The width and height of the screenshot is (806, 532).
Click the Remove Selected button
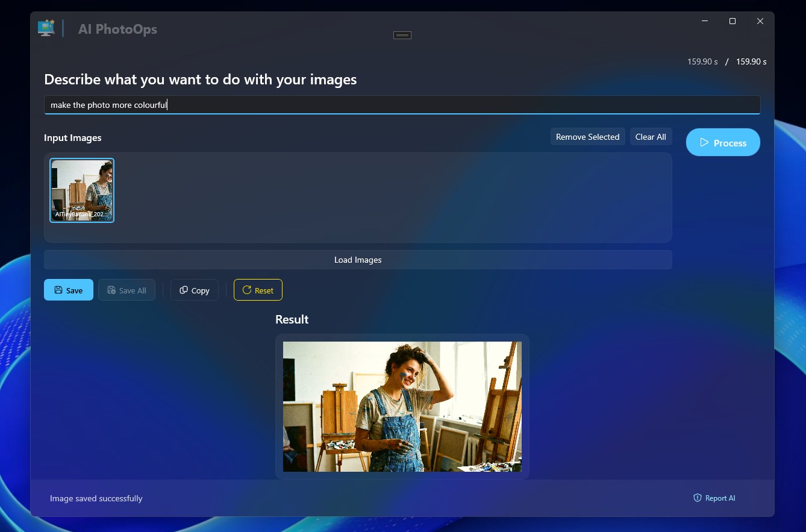pyautogui.click(x=587, y=136)
